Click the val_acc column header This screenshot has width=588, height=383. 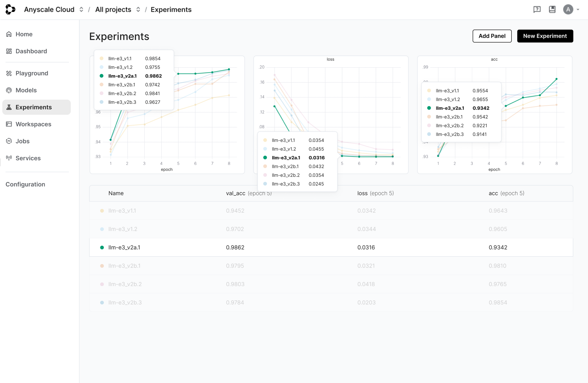pyautogui.click(x=249, y=193)
